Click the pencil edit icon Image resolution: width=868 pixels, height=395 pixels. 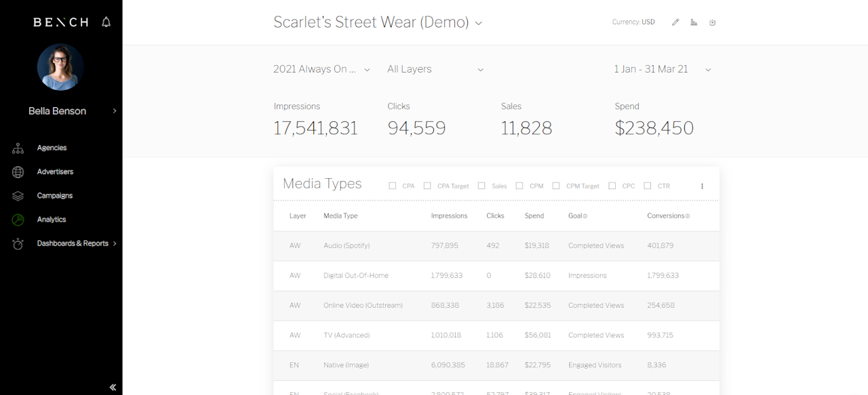click(x=675, y=22)
